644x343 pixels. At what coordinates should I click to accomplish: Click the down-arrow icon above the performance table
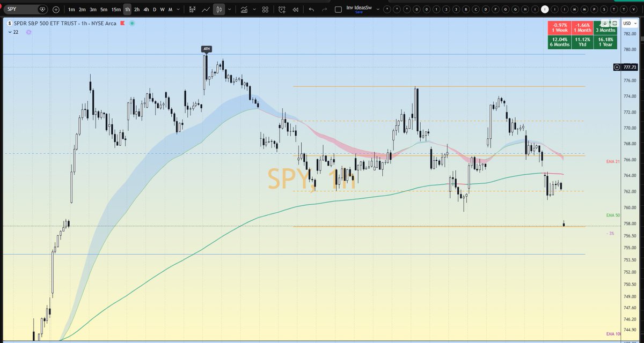coord(604,23)
